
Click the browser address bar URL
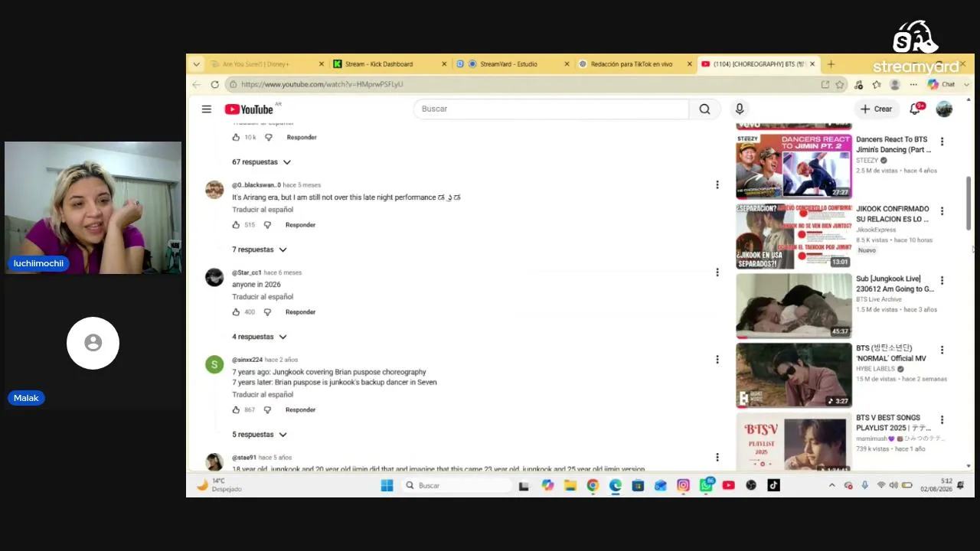pyautogui.click(x=322, y=84)
